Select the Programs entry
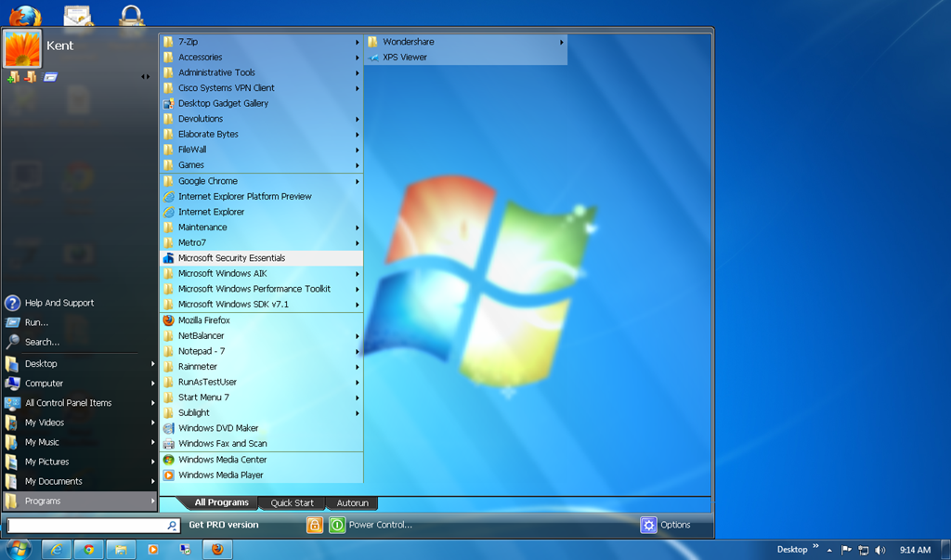This screenshot has height=560, width=951. (x=79, y=501)
